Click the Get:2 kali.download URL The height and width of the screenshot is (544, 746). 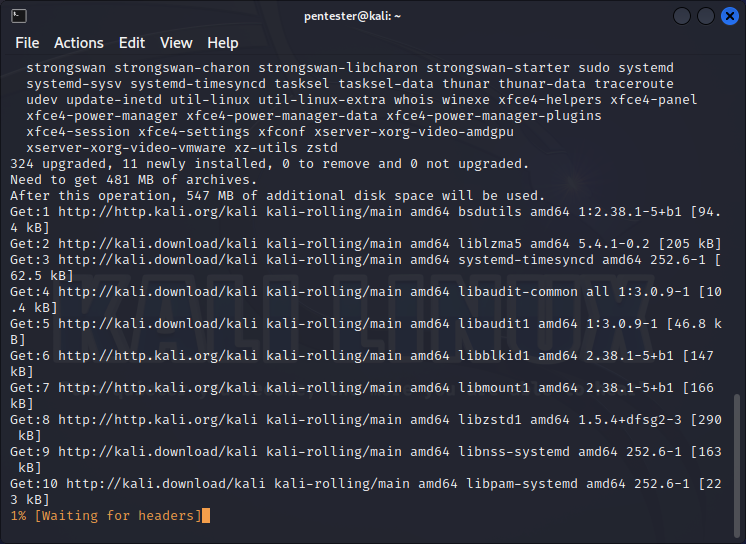(x=157, y=244)
